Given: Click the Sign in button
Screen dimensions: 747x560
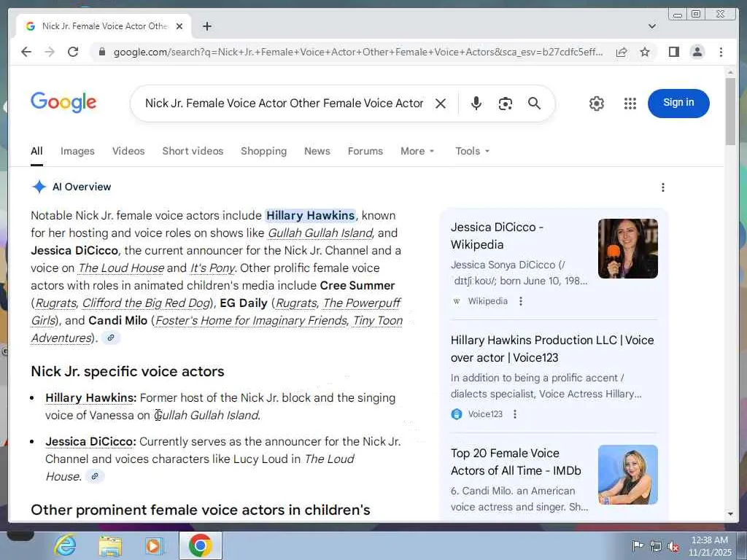Looking at the screenshot, I should coord(678,103).
